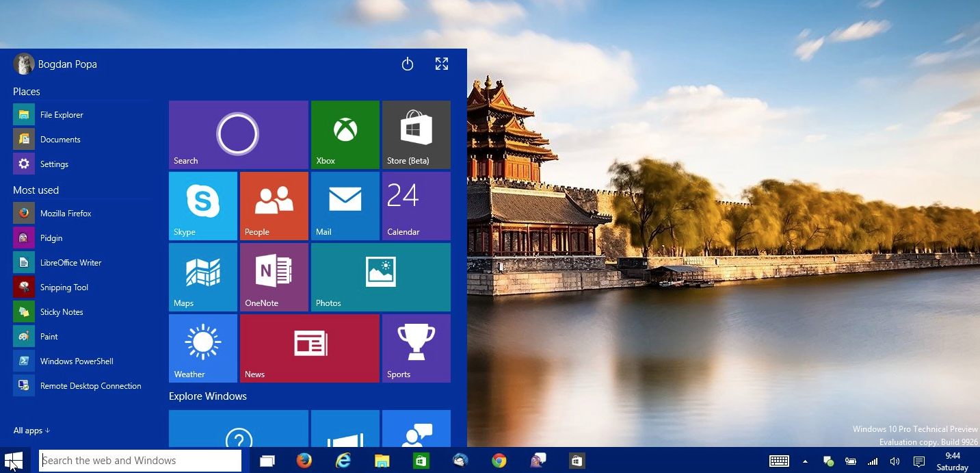Open the Photos tile
Image resolution: width=980 pixels, height=473 pixels.
(381, 277)
